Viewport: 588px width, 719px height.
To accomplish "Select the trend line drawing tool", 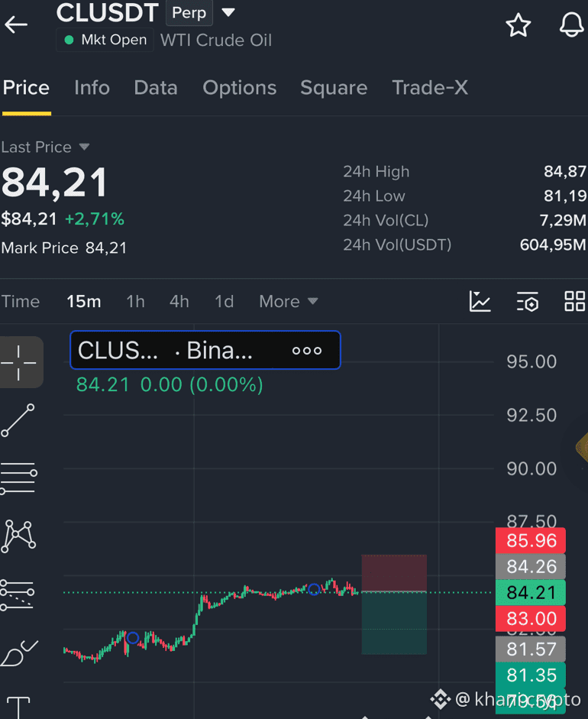I will pyautogui.click(x=18, y=420).
